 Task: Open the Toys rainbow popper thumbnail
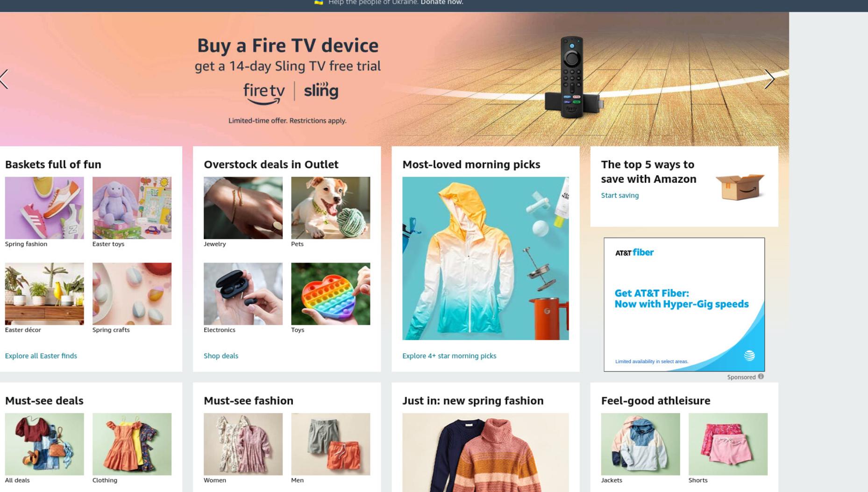(330, 294)
